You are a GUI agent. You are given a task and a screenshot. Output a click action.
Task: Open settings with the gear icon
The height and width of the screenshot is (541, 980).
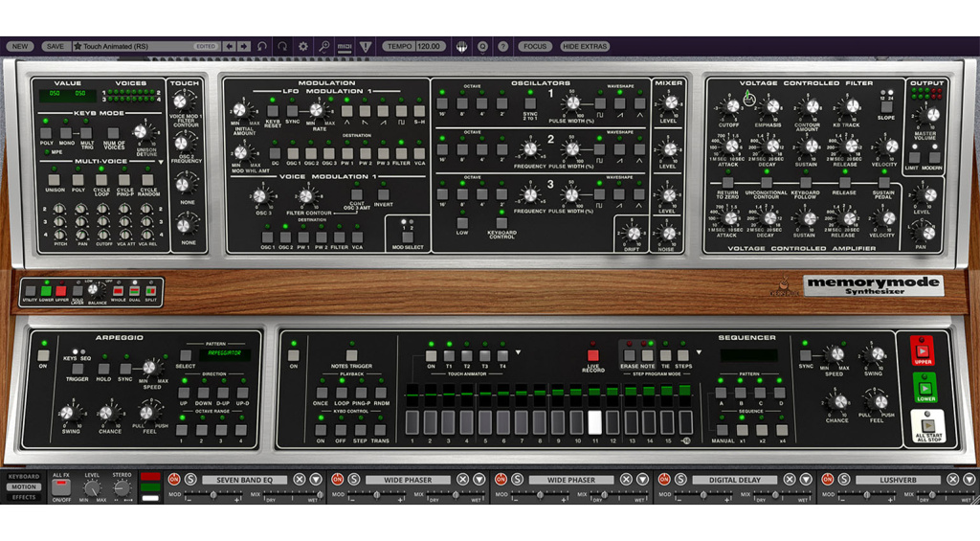(x=303, y=46)
